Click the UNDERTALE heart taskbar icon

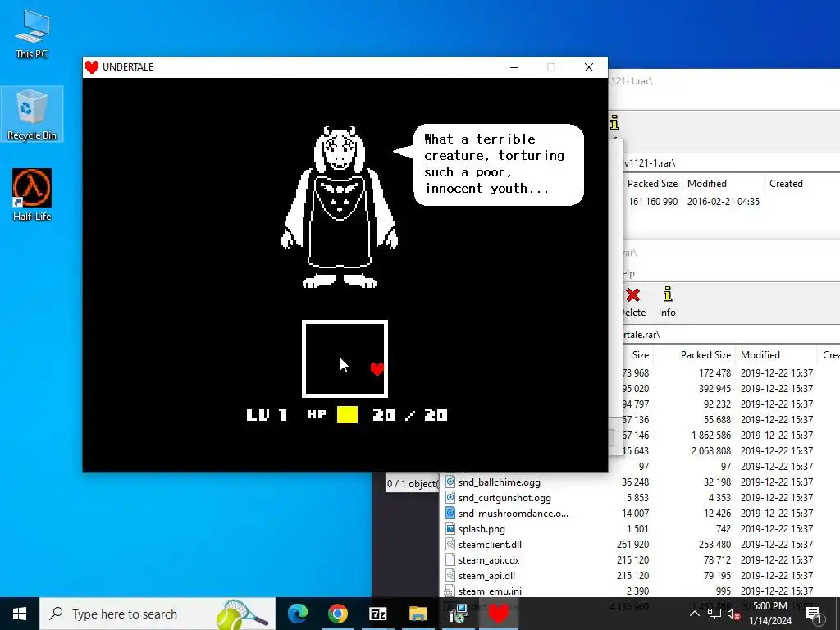498,614
